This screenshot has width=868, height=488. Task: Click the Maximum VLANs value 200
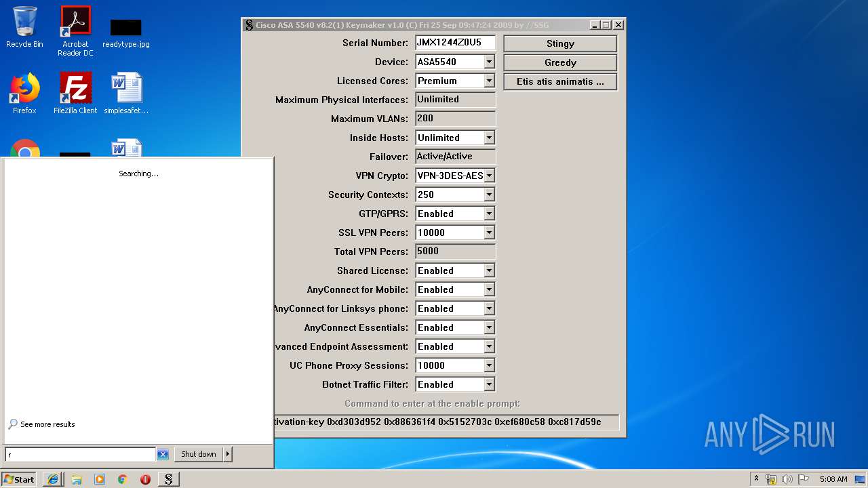[455, 119]
